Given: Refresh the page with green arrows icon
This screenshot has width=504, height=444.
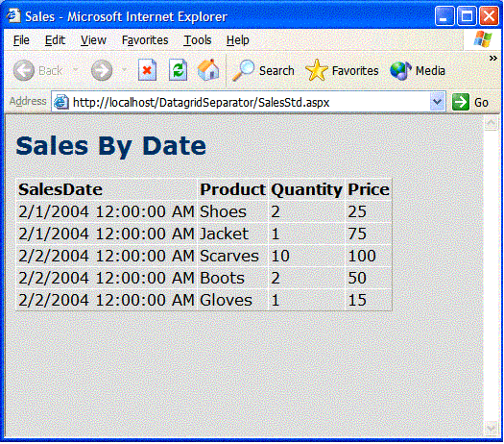Looking at the screenshot, I should pos(178,70).
